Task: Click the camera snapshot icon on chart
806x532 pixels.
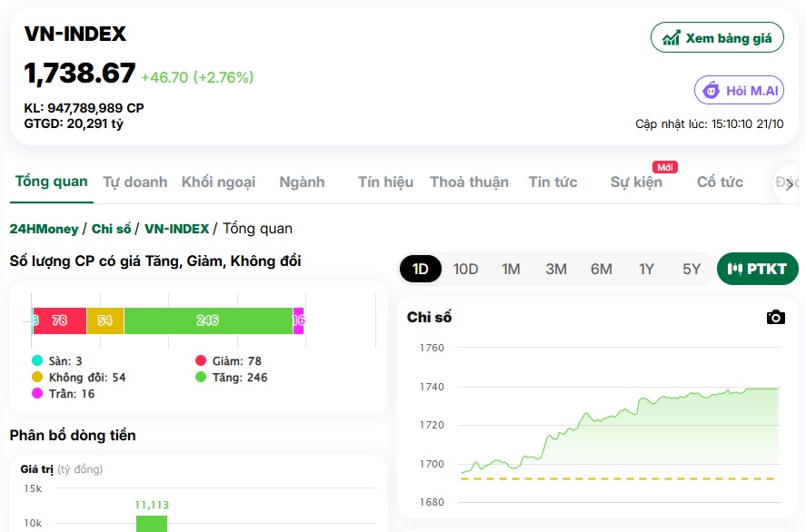Action: click(776, 318)
